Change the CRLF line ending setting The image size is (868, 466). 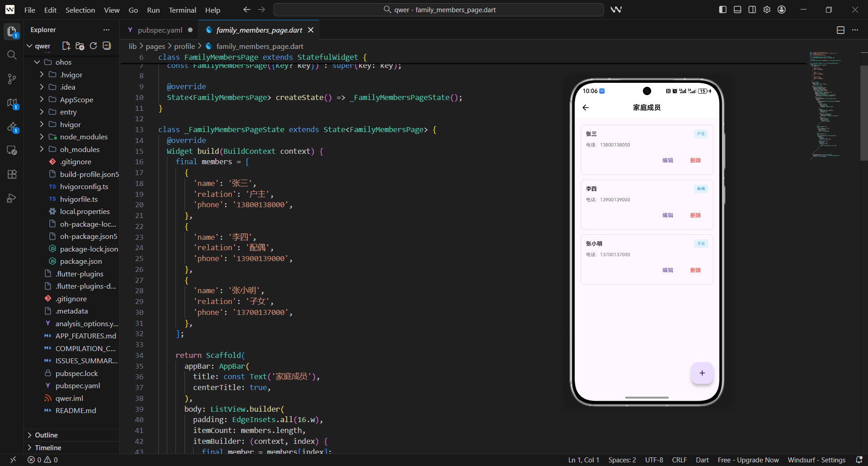pos(679,460)
